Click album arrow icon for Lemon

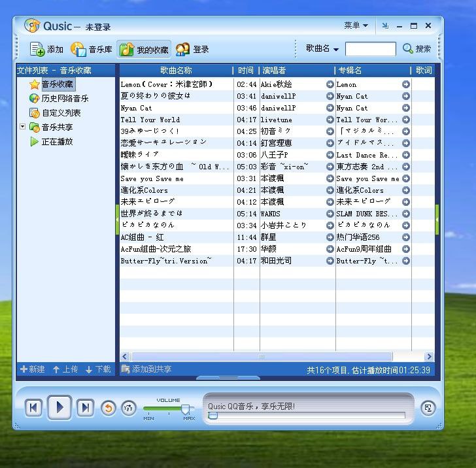coord(406,84)
